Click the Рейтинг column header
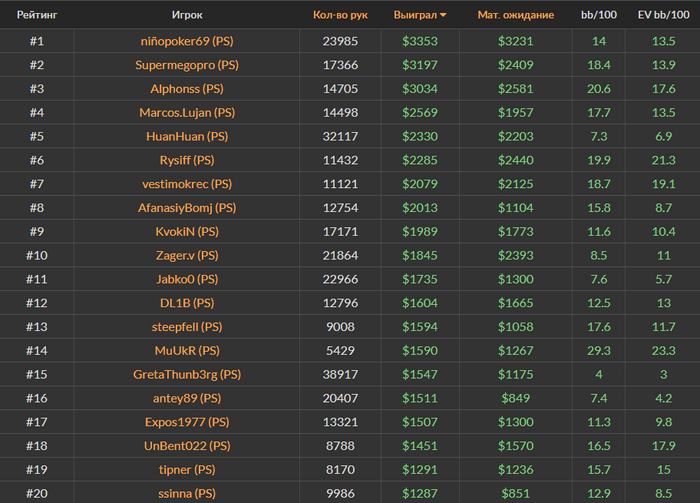The width and height of the screenshot is (700, 503). (36, 16)
